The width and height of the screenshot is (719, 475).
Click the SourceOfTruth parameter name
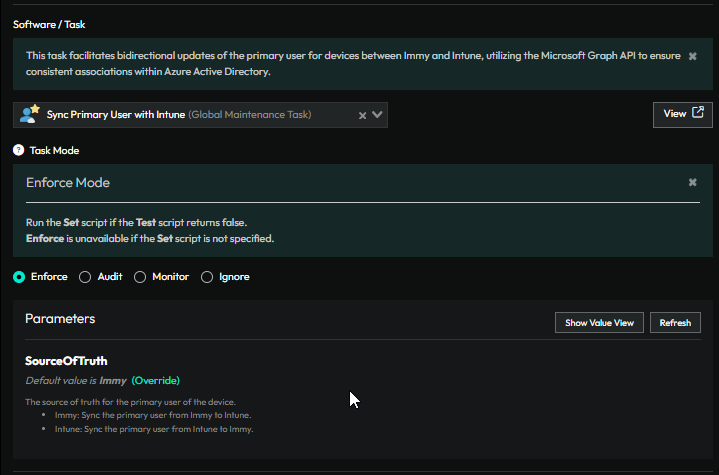(66, 361)
